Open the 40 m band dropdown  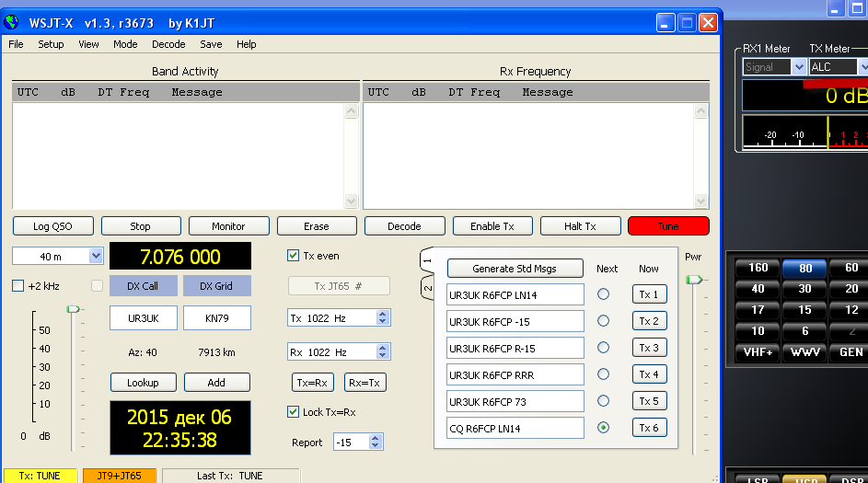pos(96,256)
